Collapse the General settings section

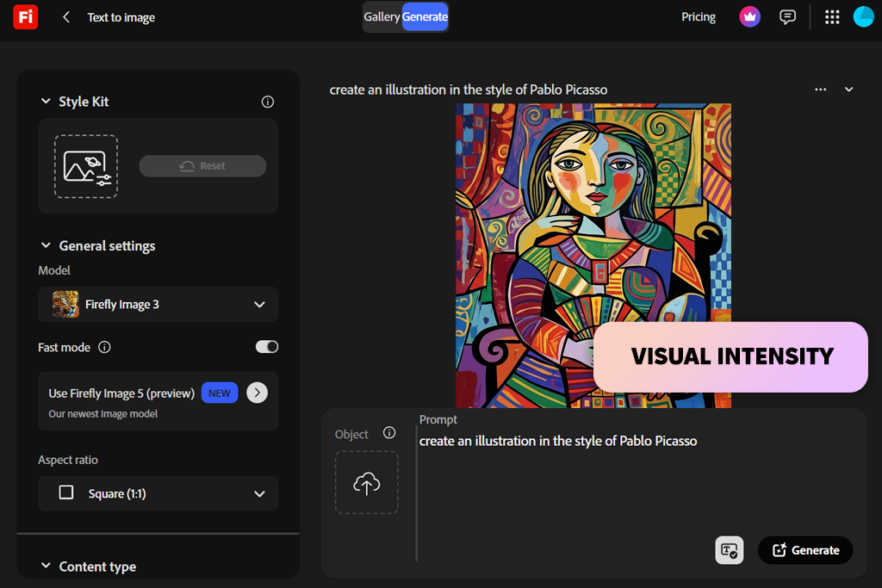[x=47, y=245]
